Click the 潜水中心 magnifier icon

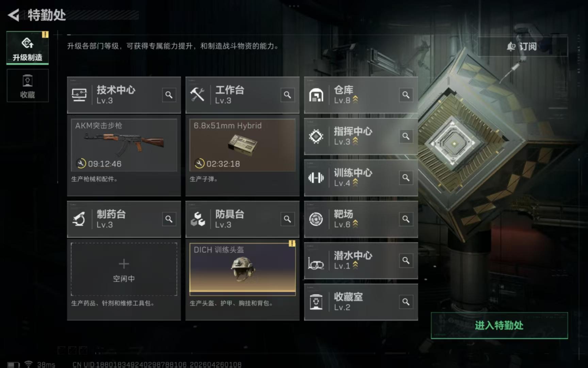[x=406, y=260]
